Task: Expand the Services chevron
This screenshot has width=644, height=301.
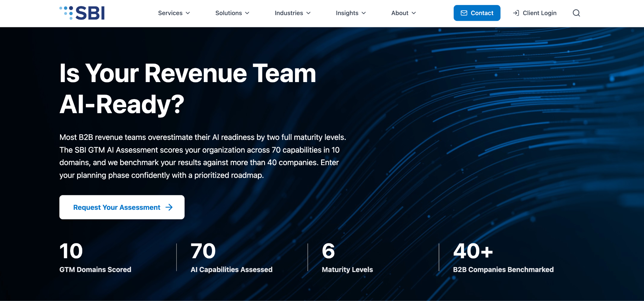Action: (188, 13)
